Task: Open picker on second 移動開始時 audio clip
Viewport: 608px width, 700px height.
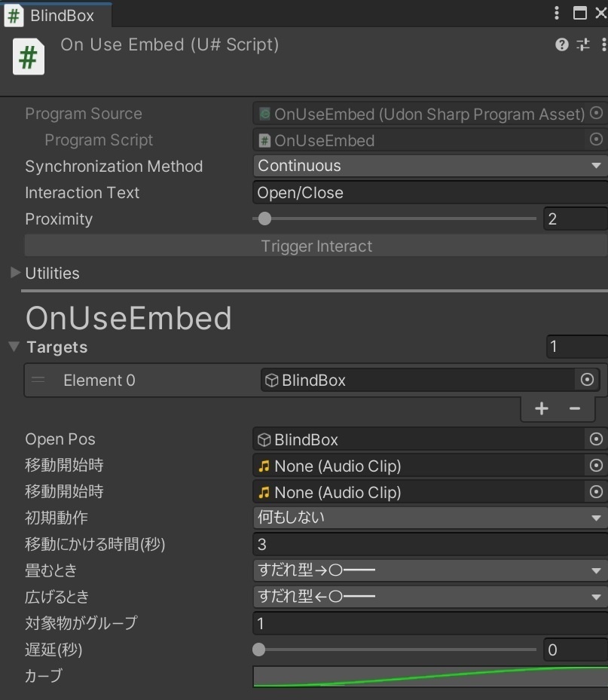Action: click(x=595, y=492)
